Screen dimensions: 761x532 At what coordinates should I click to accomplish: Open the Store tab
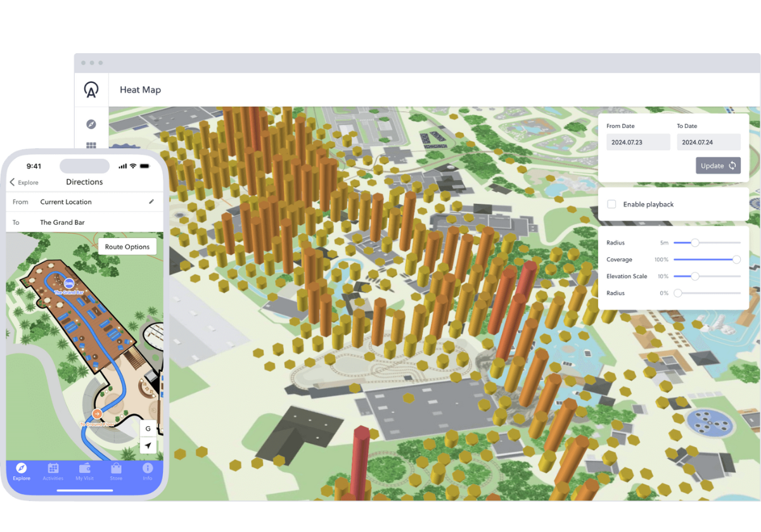pyautogui.click(x=116, y=471)
